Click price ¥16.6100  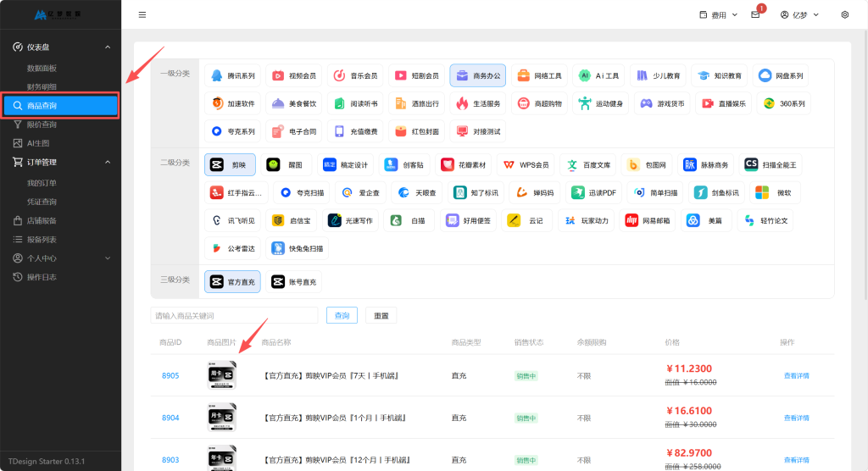tap(689, 411)
